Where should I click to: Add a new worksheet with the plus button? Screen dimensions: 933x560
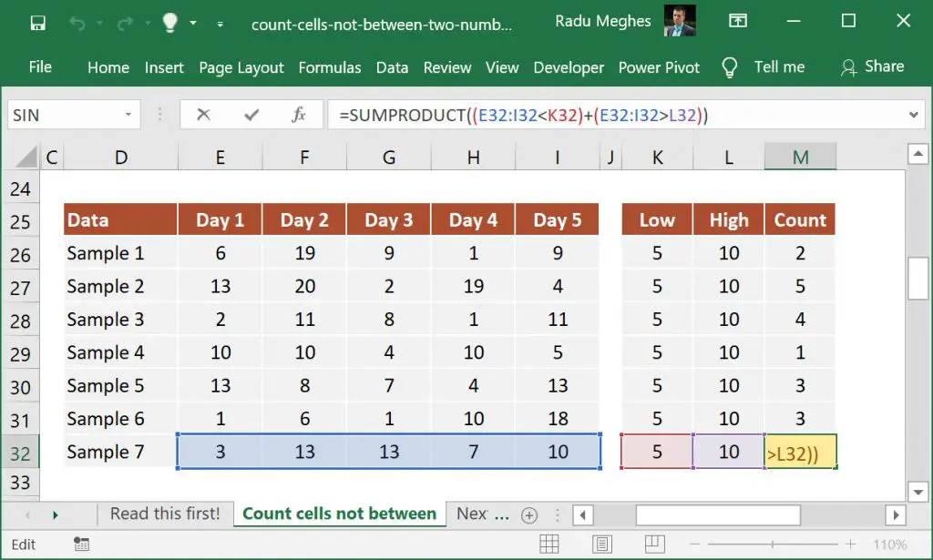click(x=528, y=514)
